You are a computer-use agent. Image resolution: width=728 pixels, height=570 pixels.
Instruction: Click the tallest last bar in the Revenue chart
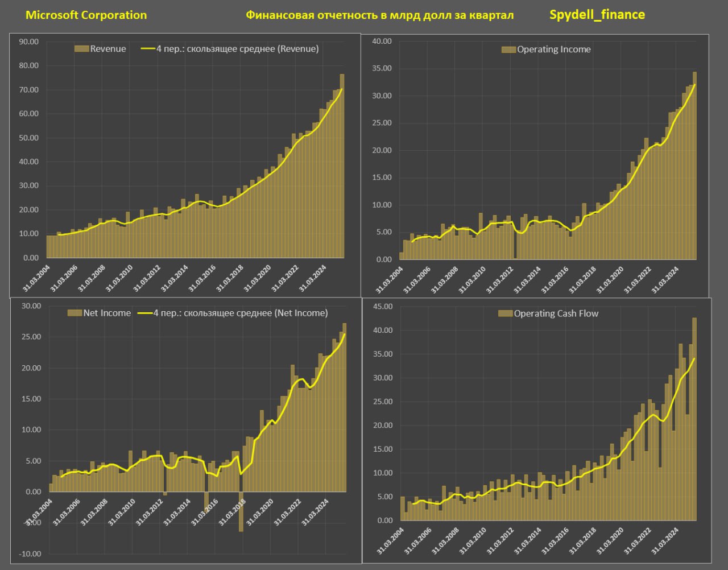coord(342,165)
